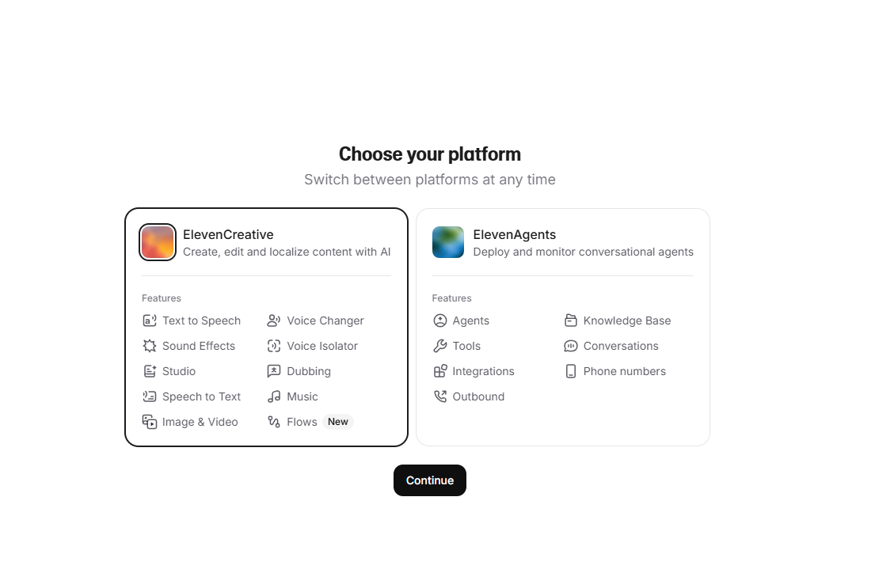Click the Music note icon
The width and height of the screenshot is (875, 588).
tap(274, 396)
